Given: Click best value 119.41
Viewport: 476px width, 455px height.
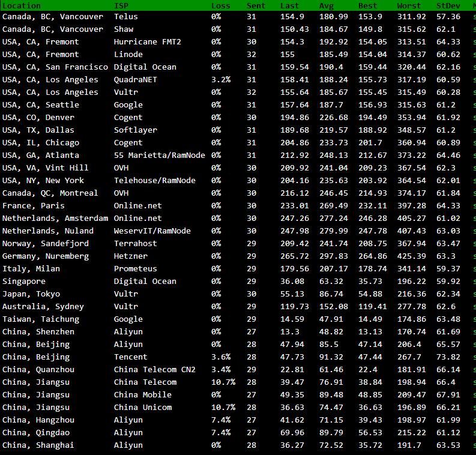Looking at the screenshot, I should [373, 307].
